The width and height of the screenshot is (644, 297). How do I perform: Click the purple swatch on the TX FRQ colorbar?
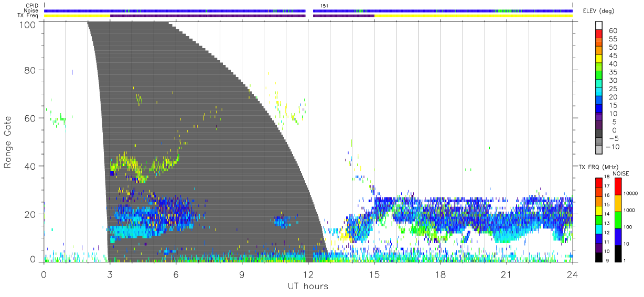click(x=599, y=249)
